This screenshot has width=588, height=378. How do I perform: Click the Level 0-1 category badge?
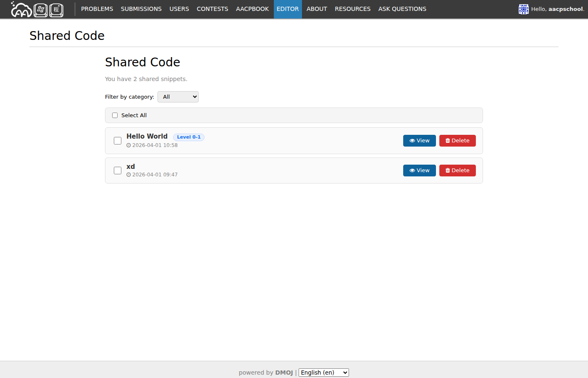coord(189,137)
